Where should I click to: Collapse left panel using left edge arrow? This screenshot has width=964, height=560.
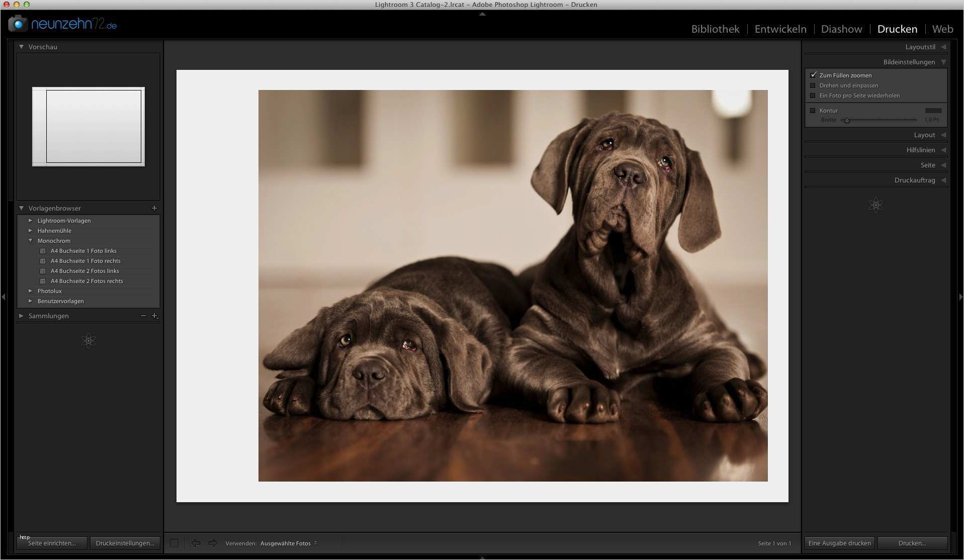tap(4, 297)
